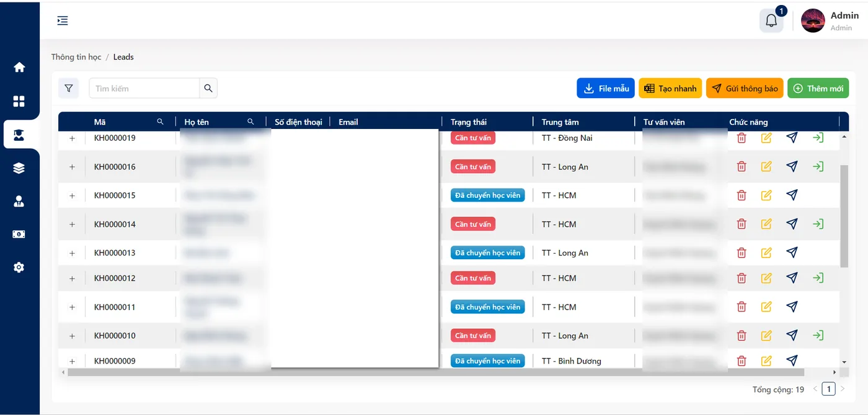Edit lead KH0000010

766,335
